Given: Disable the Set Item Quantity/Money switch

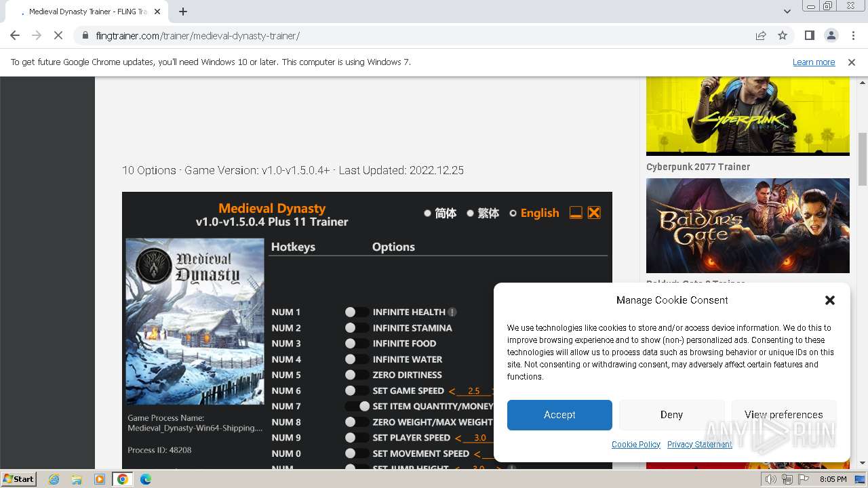Looking at the screenshot, I should coord(357,407).
